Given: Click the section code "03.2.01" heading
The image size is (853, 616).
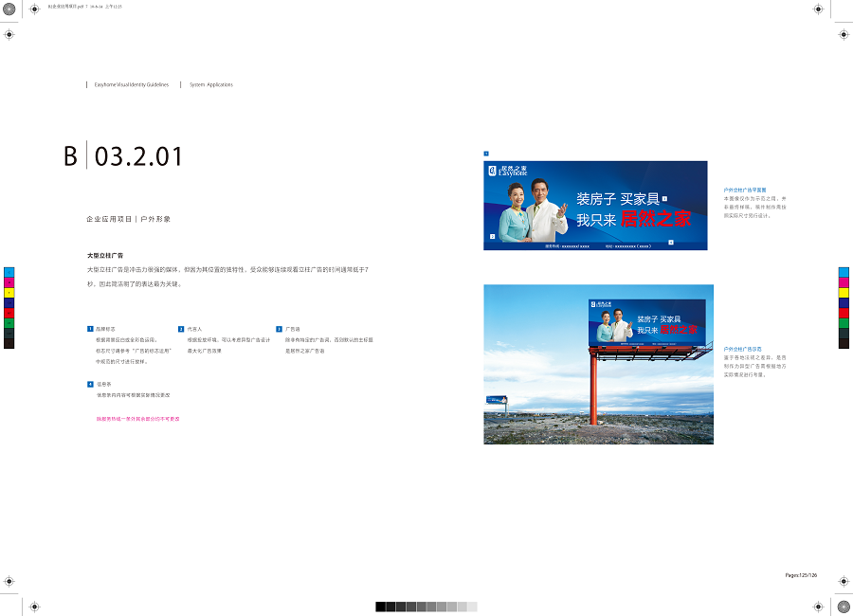Looking at the screenshot, I should [x=138, y=156].
